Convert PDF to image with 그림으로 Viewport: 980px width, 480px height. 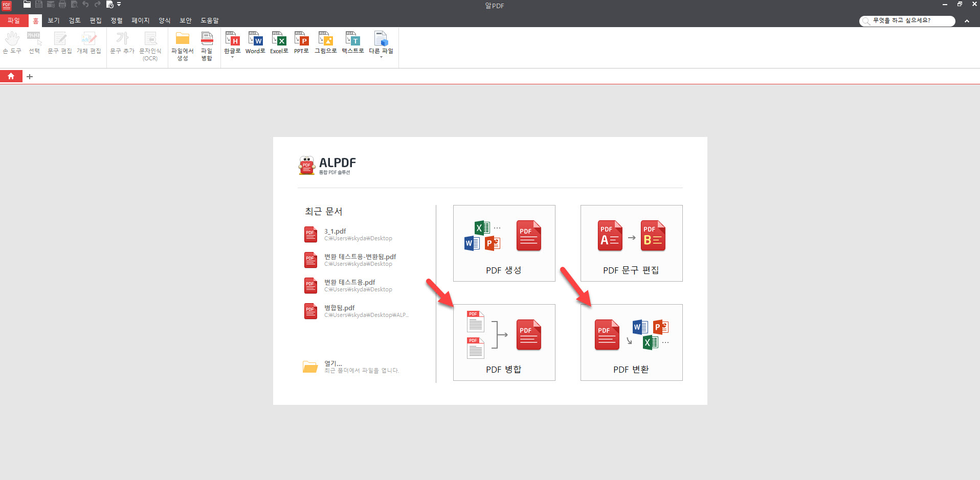325,43
